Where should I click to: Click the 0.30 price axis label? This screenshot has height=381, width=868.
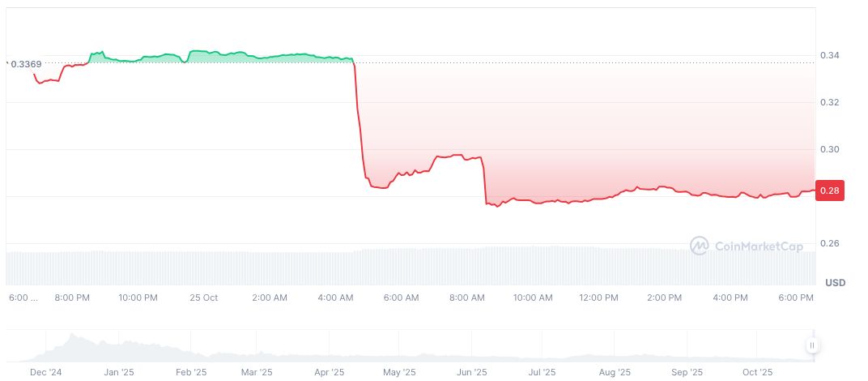[831, 149]
